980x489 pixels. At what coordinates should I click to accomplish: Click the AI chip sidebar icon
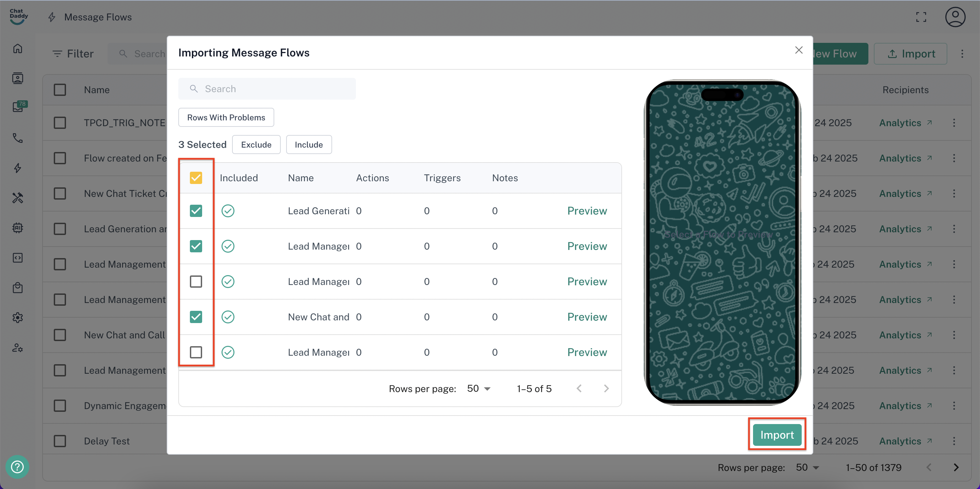click(x=17, y=228)
